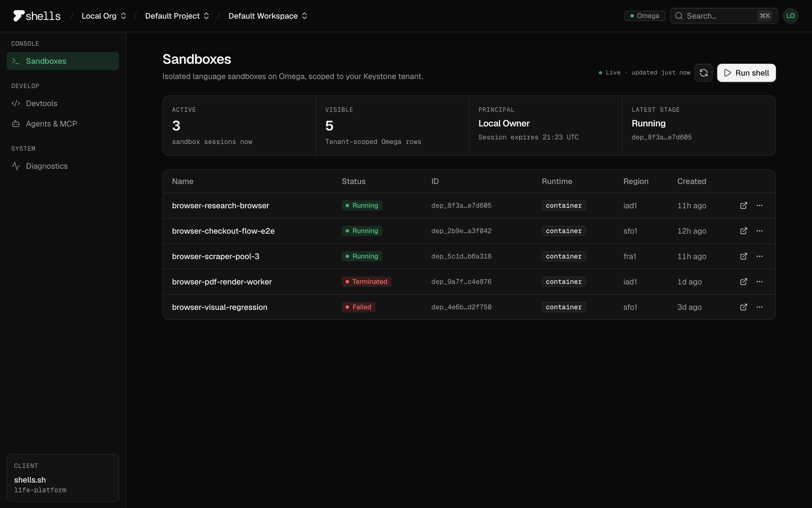Click the Name column header

(182, 181)
